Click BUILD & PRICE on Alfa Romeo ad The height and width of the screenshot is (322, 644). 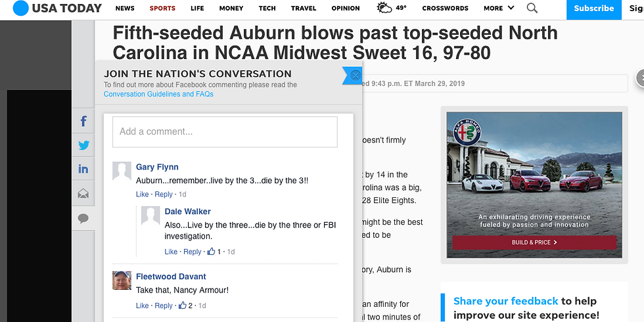(534, 242)
